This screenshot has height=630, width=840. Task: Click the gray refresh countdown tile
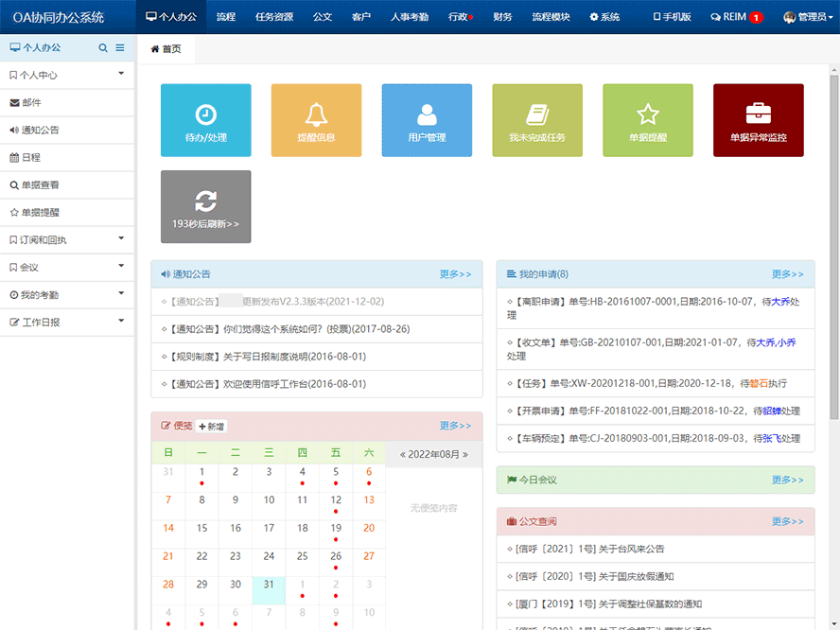[205, 206]
